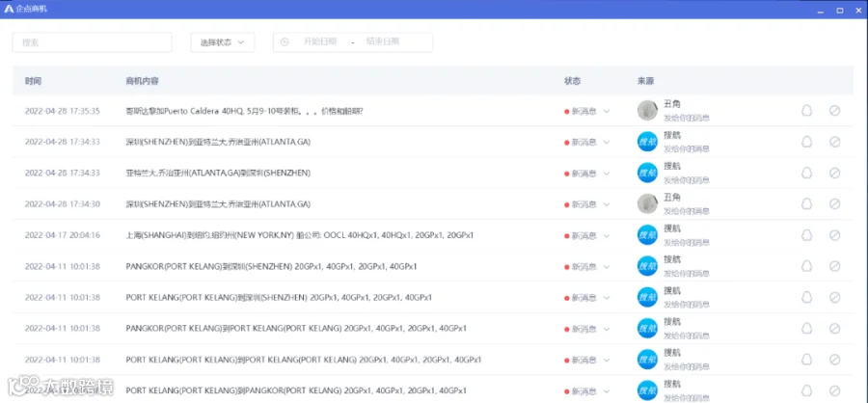Click the circle-slash icon in the PANGKOR到深圳 row

[835, 266]
